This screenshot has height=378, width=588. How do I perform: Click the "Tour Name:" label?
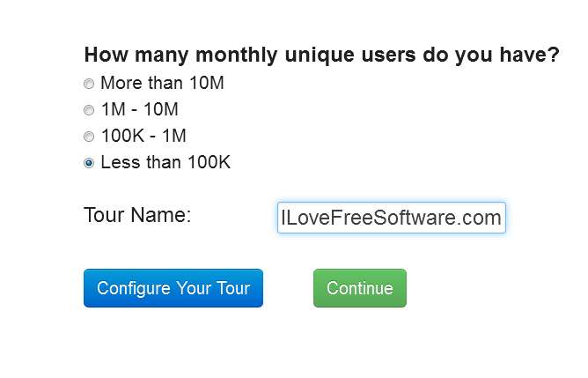137,216
